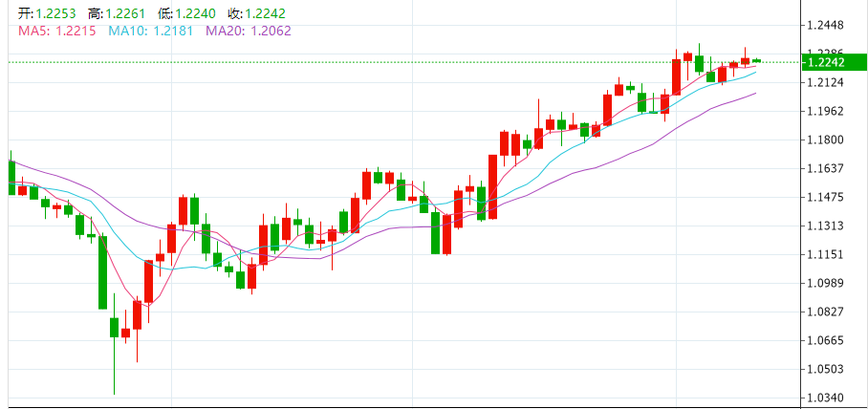Viewport: 868px width, 409px height.
Task: Click the 1.1151 price axis label
Action: (x=826, y=254)
